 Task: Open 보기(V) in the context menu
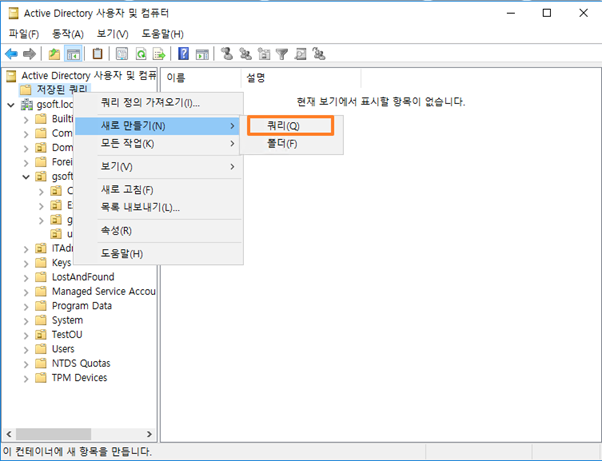[x=159, y=167]
